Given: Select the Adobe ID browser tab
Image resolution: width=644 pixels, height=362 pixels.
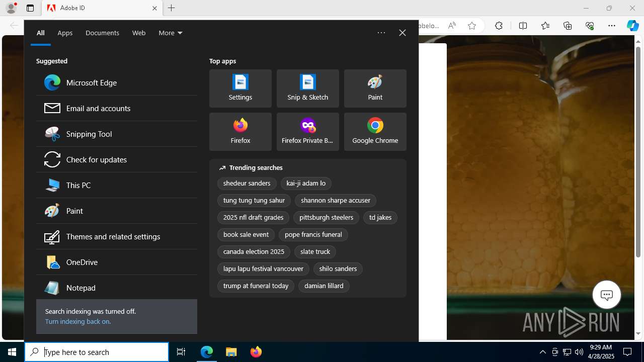Looking at the screenshot, I should click(x=102, y=8).
